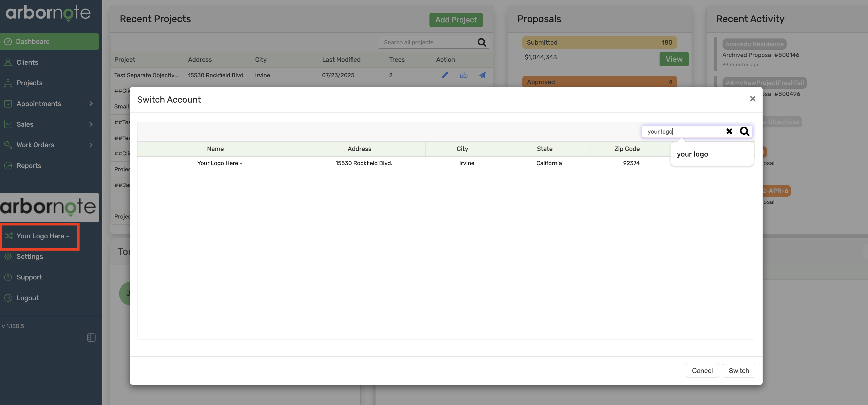Open the Clients page from sidebar
The height and width of the screenshot is (405, 868).
(27, 63)
